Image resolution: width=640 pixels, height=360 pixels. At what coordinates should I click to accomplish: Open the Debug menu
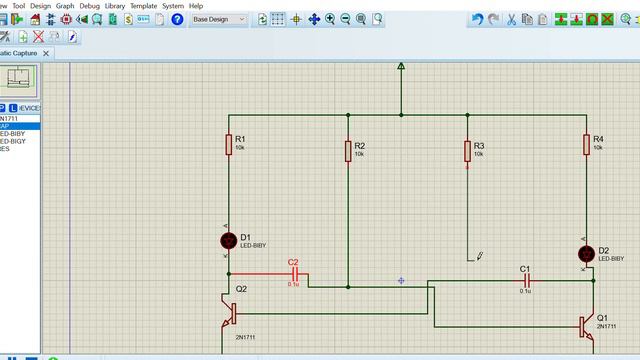click(x=89, y=6)
